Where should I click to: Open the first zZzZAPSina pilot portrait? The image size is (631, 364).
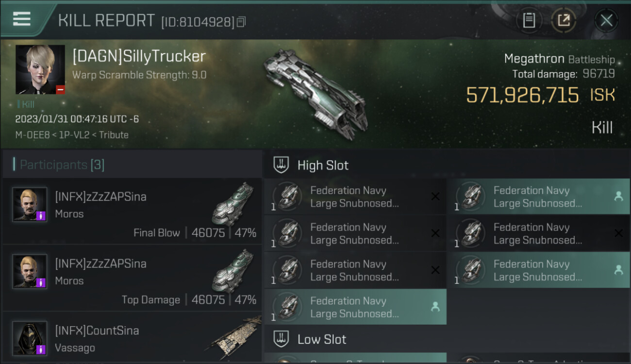(x=30, y=204)
